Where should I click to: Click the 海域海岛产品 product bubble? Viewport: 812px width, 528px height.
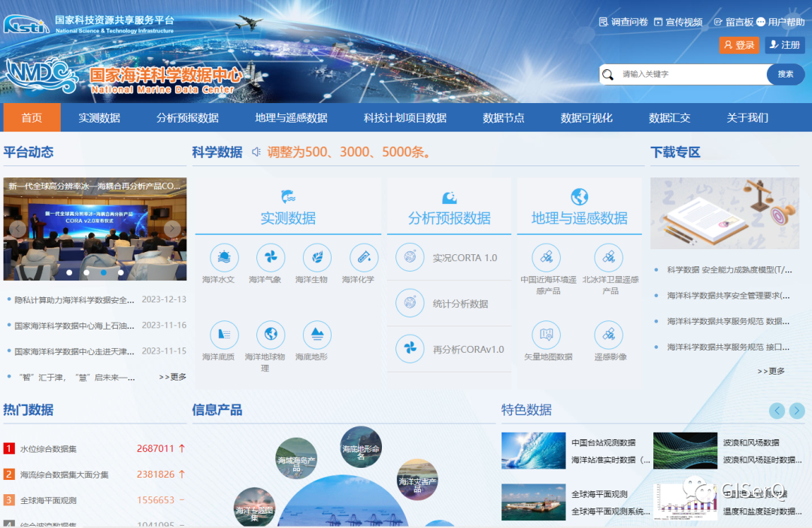[x=296, y=459]
